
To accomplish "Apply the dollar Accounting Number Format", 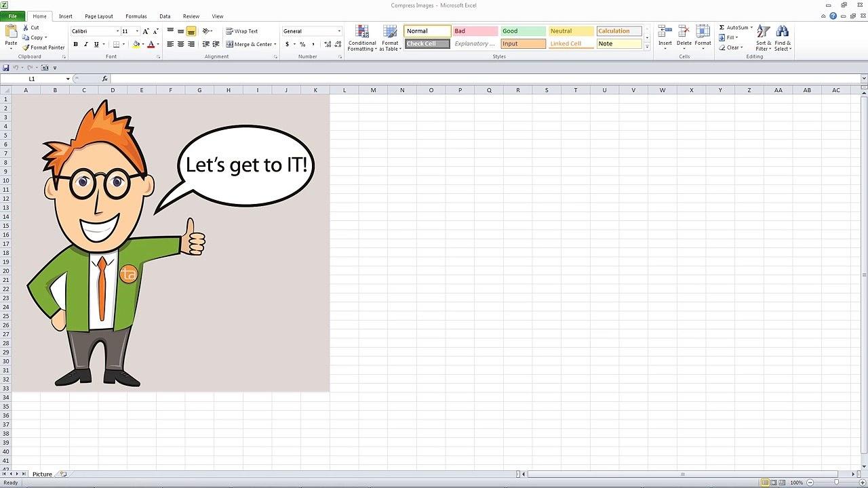I will coord(287,44).
